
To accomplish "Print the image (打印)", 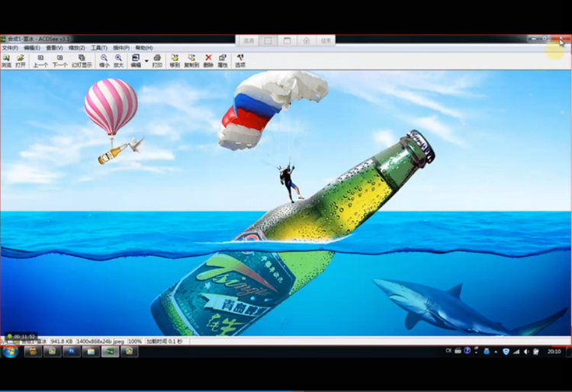I will (157, 61).
